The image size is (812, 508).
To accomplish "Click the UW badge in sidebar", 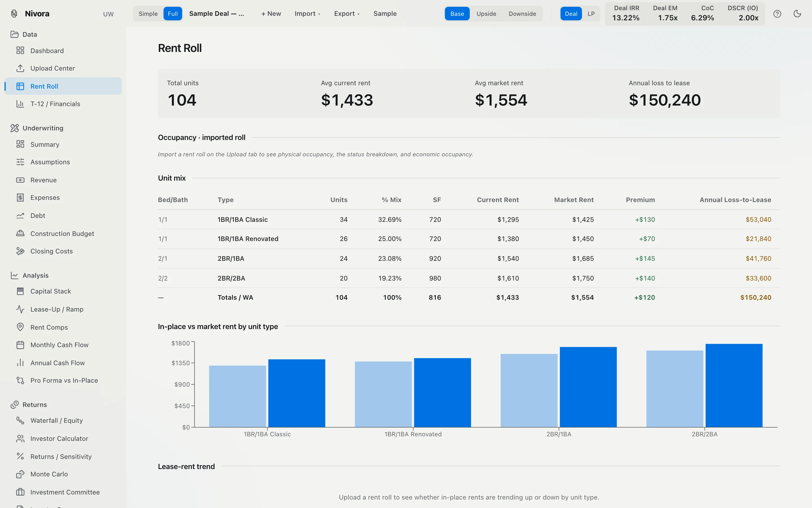I will (x=108, y=14).
